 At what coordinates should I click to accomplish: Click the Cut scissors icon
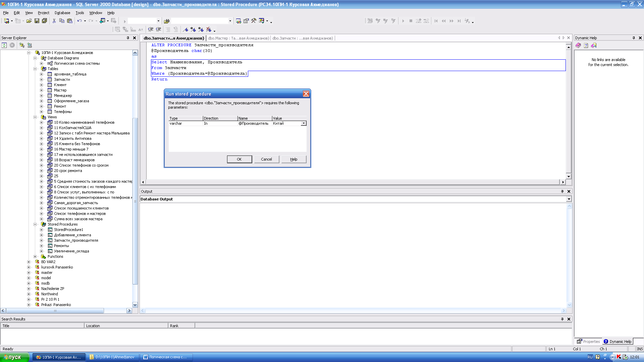(54, 21)
